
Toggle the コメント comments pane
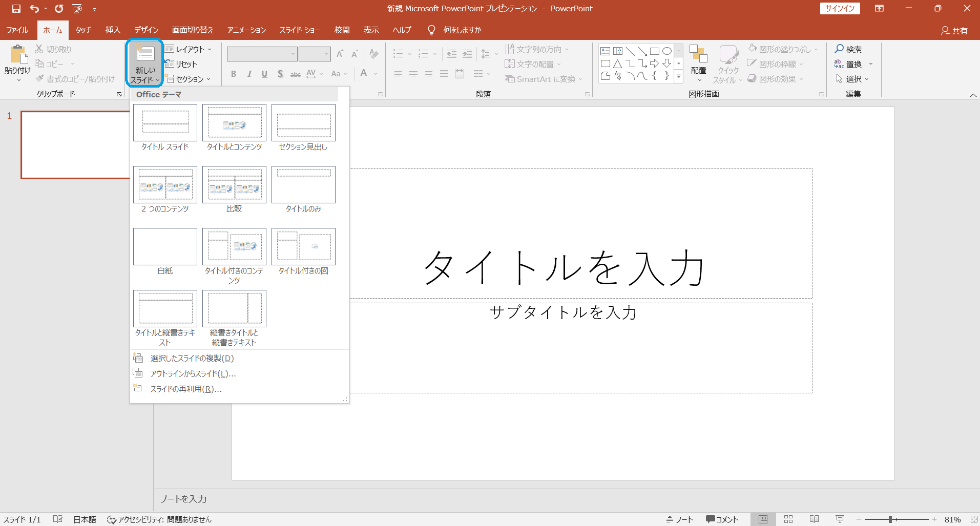(x=722, y=519)
